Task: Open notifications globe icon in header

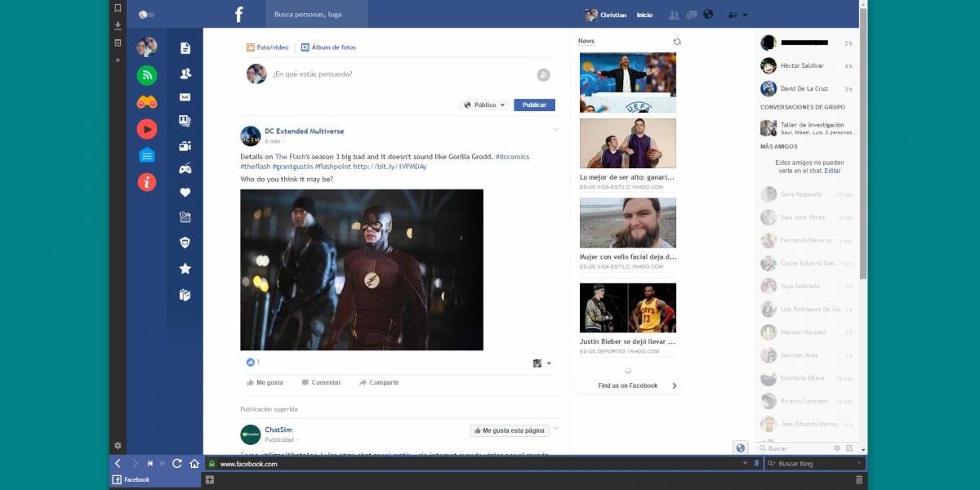Action: [708, 14]
